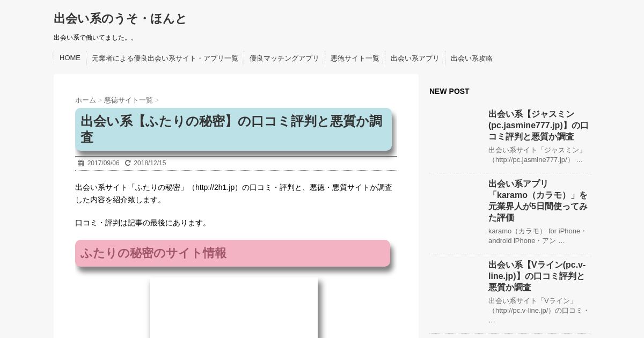644x338 pixels.
Task: Choose 出会い系攻略 in the navigation bar
Action: click(472, 58)
